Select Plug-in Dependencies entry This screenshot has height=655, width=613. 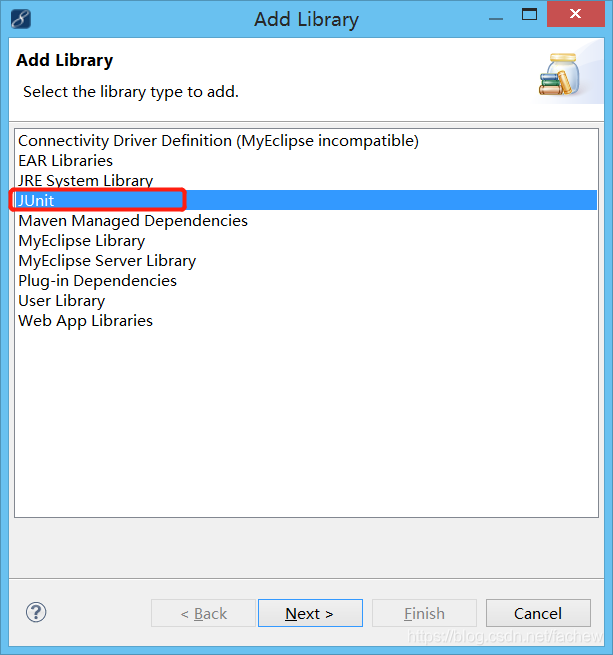(305, 281)
